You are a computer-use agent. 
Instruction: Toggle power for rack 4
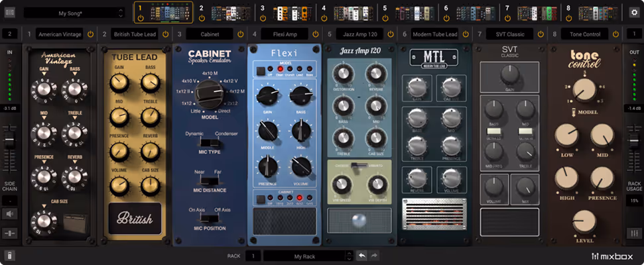pos(324,18)
